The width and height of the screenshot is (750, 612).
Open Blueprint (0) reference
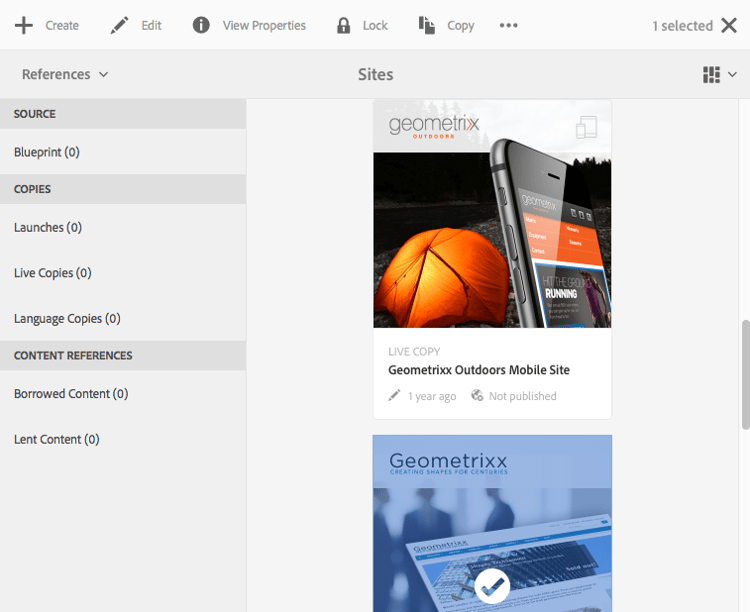point(123,152)
